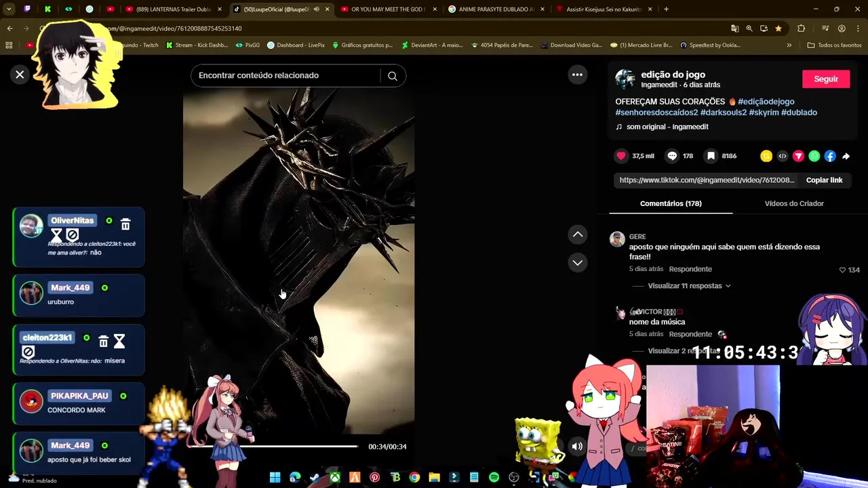This screenshot has height=488, width=868.
Task: Click the video progress bar
Action: pos(274,447)
